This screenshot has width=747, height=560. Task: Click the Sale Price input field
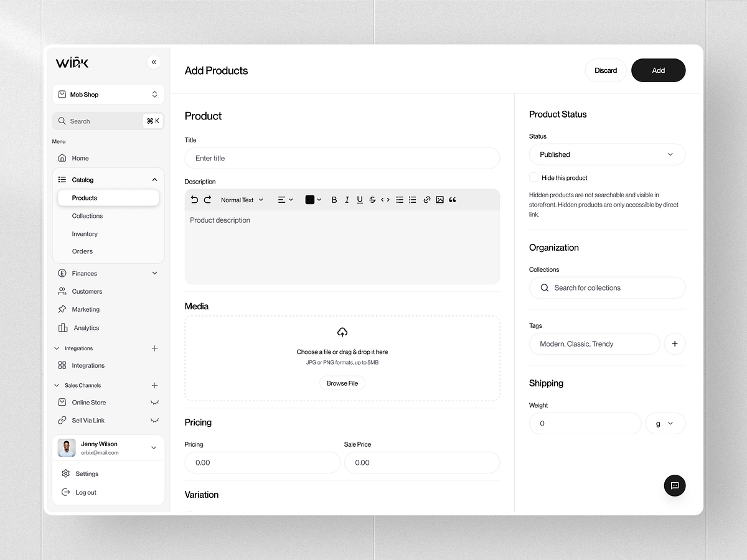coord(422,462)
